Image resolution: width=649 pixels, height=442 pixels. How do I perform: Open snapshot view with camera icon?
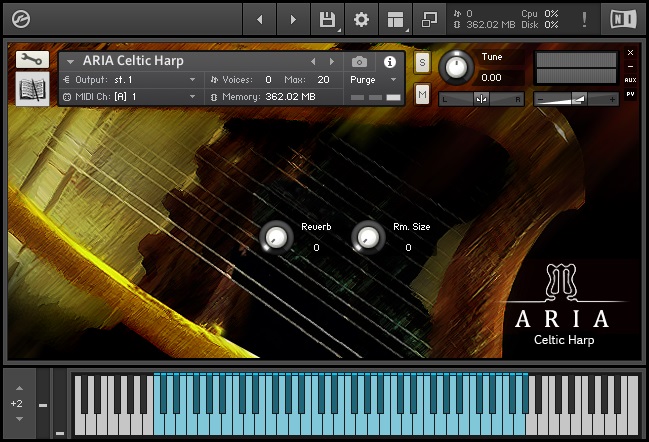(x=359, y=62)
